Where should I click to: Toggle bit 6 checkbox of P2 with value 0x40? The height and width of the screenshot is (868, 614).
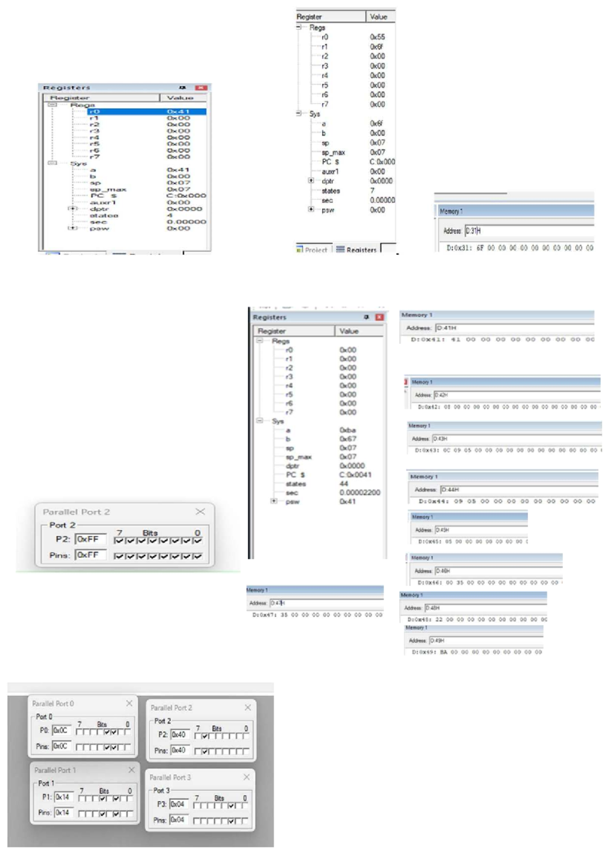tap(205, 736)
